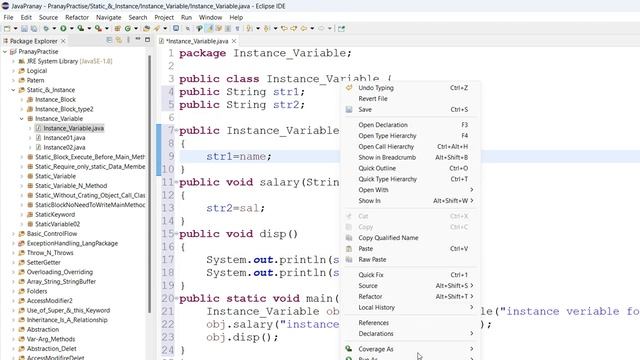
Task: Toggle Show Whitespace Characters button
Action: click(x=237, y=29)
